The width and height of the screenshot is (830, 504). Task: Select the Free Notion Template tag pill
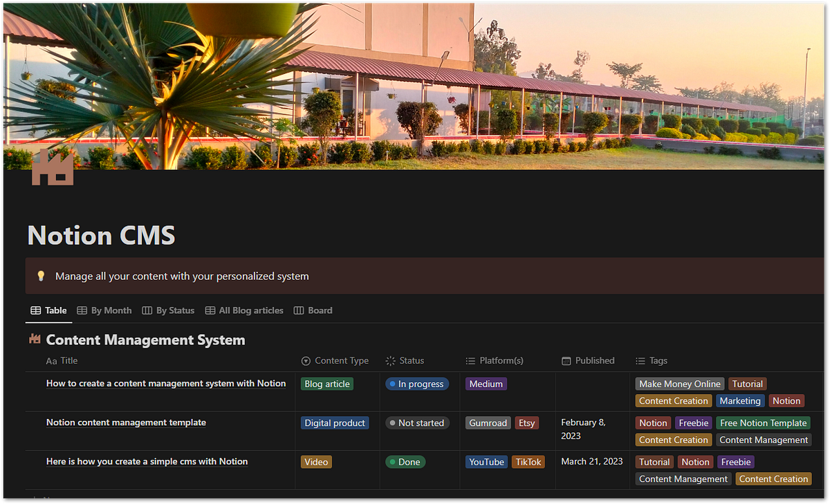pyautogui.click(x=763, y=422)
